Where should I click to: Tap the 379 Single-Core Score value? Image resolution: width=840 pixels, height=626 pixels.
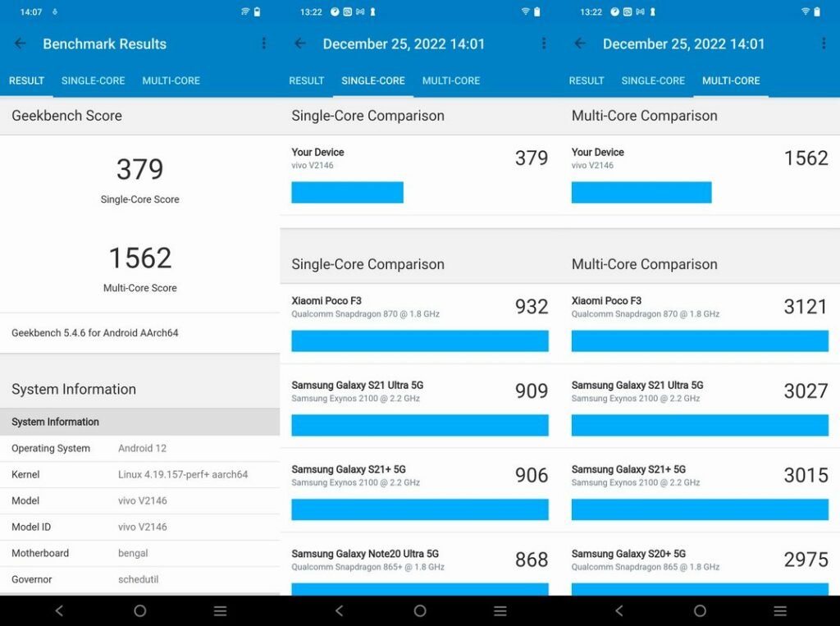pyautogui.click(x=139, y=169)
